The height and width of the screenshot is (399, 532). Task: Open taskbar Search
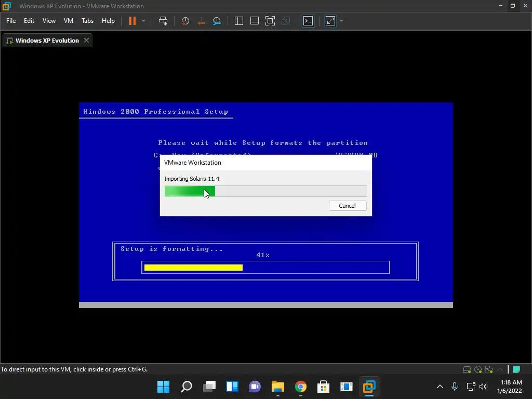click(x=187, y=387)
